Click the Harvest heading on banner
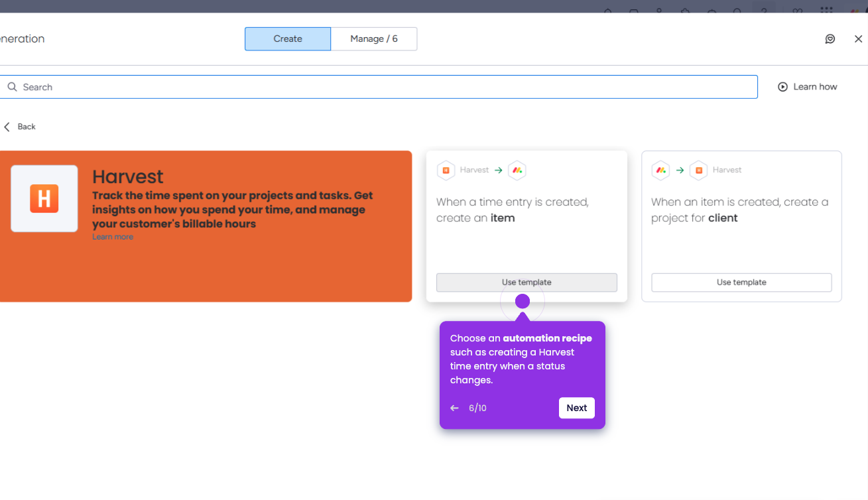This screenshot has height=500, width=868. pyautogui.click(x=128, y=176)
